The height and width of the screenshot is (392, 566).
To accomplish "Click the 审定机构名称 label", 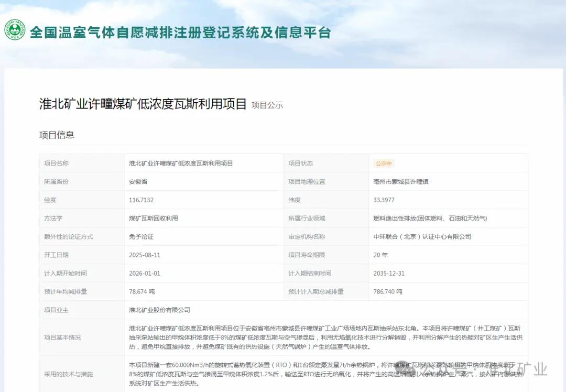I will click(307, 237).
